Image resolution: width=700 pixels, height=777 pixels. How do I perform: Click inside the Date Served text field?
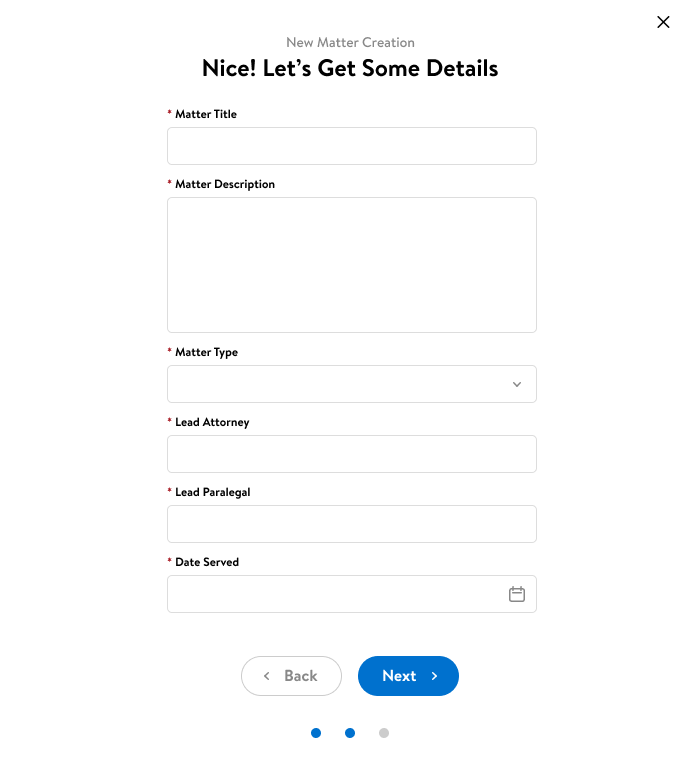335,594
